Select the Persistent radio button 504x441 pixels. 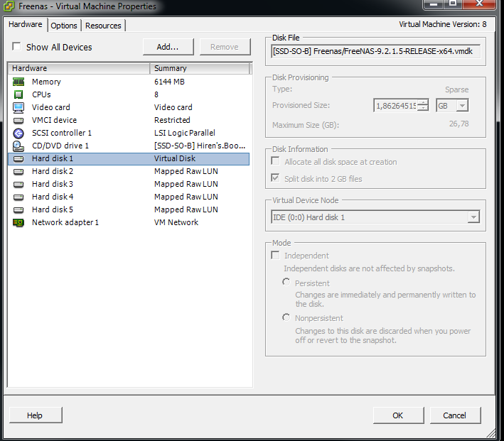[x=286, y=283]
